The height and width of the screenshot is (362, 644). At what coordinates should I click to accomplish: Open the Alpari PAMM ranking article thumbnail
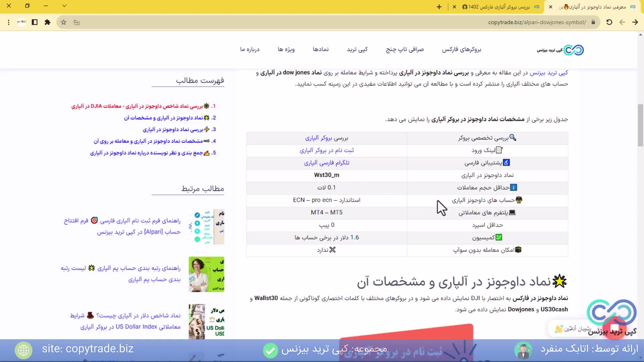(206, 274)
